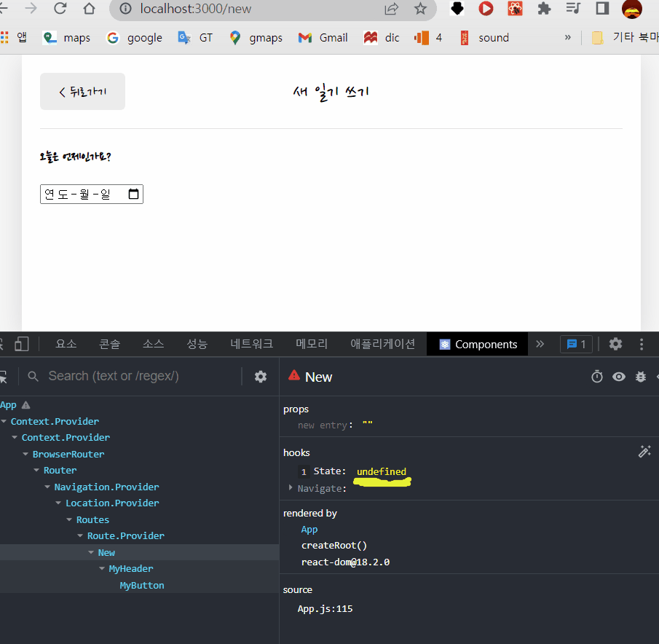Select the App component in tree
This screenshot has width=659, height=644.
[8, 405]
